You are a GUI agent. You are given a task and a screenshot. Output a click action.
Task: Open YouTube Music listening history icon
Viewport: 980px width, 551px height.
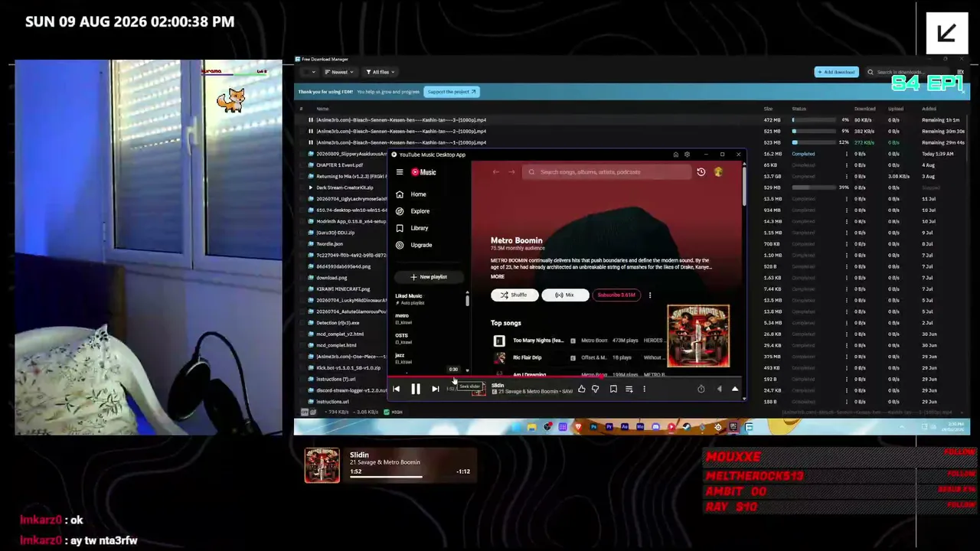click(701, 172)
